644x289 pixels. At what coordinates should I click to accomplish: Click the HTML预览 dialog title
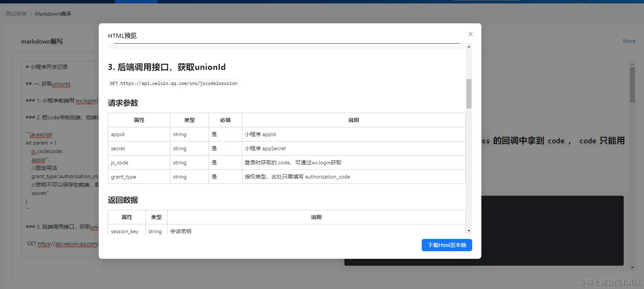(122, 36)
